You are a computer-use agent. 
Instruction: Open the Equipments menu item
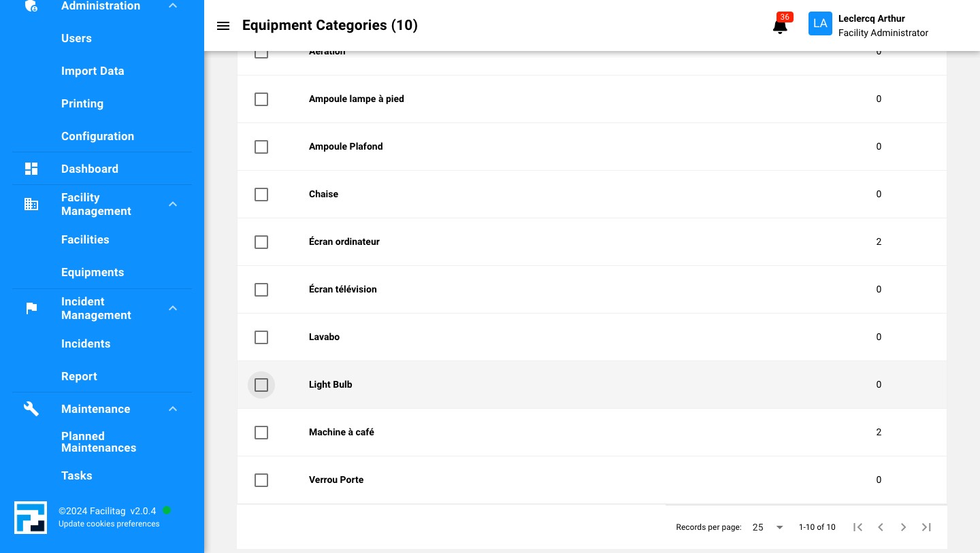[x=93, y=272]
